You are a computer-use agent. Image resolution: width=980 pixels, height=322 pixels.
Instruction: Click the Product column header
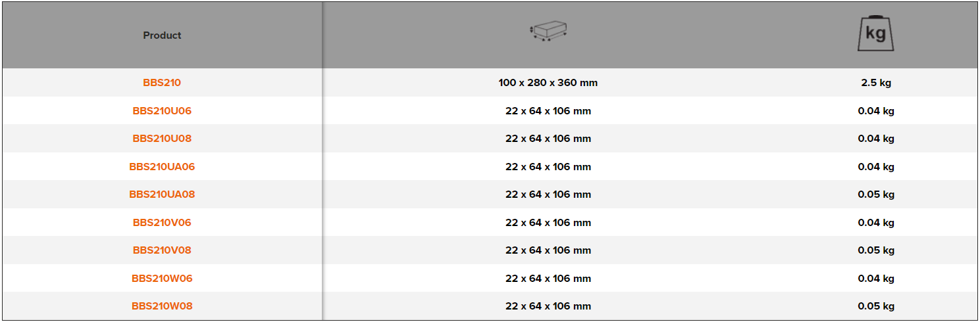click(x=162, y=35)
